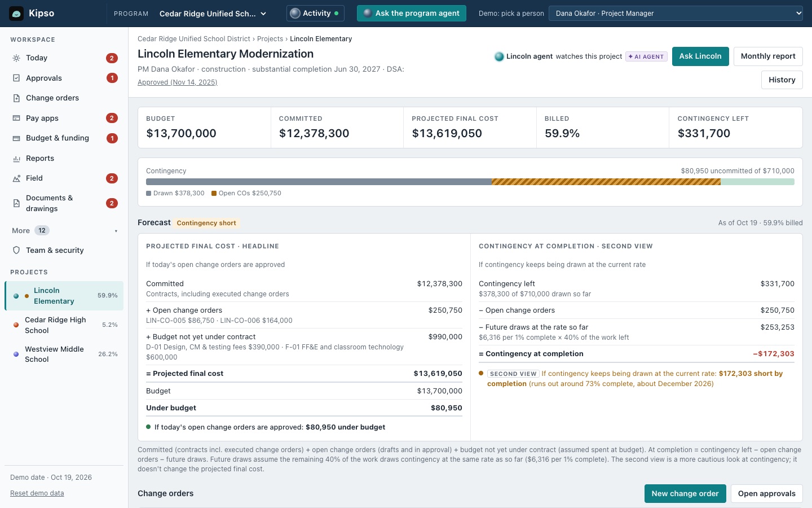The image size is (812, 508).
Task: Click Open approvals button
Action: [x=766, y=493]
